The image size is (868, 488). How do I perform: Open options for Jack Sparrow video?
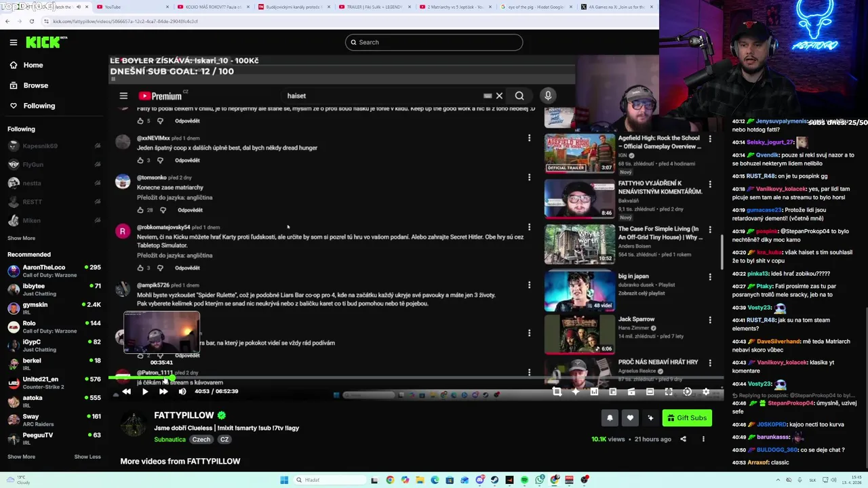[x=710, y=320]
